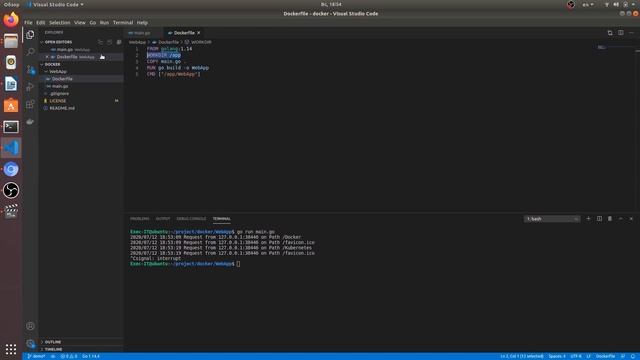The image size is (640, 360).
Task: Open Terminal app from the Ubuntu dock
Action: (11, 127)
